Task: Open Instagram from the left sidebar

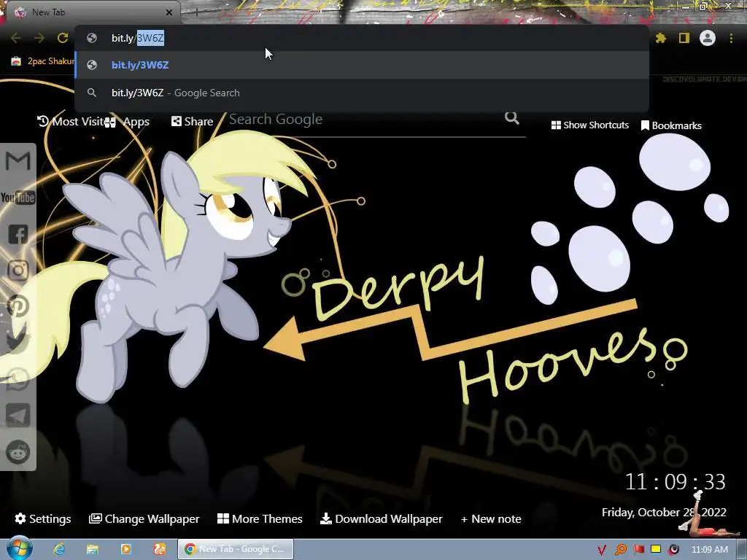Action: tap(18, 271)
